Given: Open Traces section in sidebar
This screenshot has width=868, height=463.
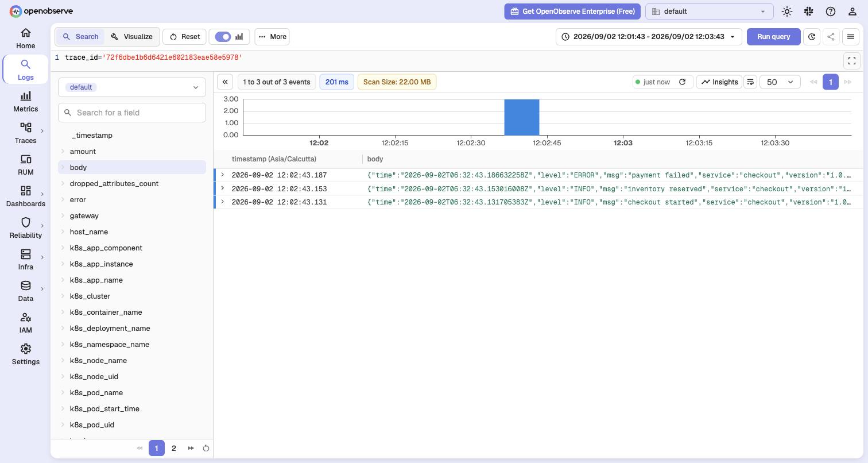Looking at the screenshot, I should click(25, 133).
